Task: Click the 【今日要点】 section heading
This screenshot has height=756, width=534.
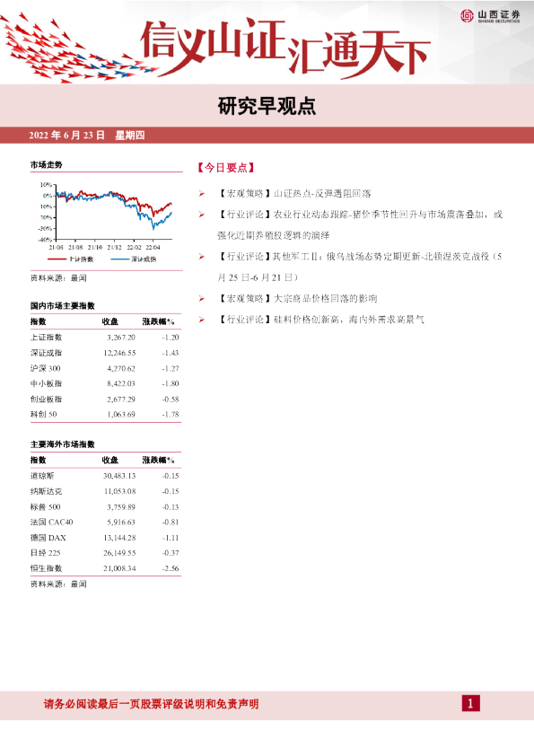Action: coord(226,168)
